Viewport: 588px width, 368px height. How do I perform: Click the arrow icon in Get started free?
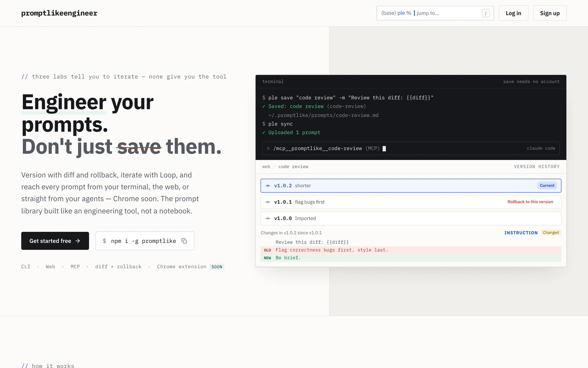point(78,241)
